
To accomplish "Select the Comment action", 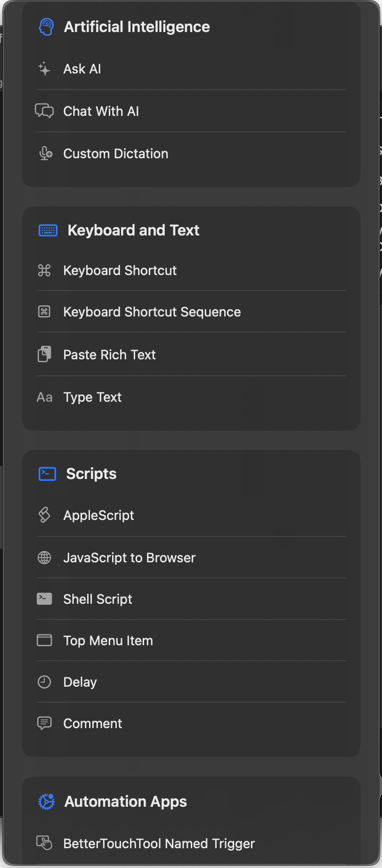I will (x=92, y=723).
